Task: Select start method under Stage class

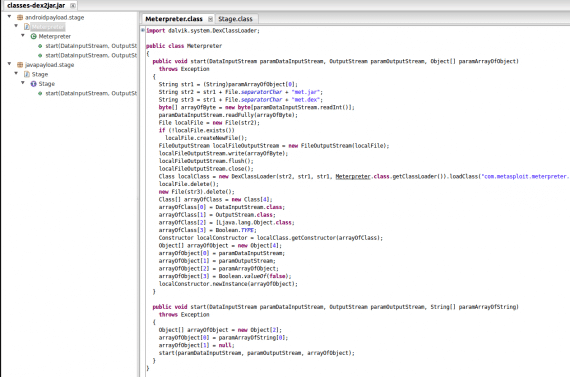Action: [x=91, y=93]
